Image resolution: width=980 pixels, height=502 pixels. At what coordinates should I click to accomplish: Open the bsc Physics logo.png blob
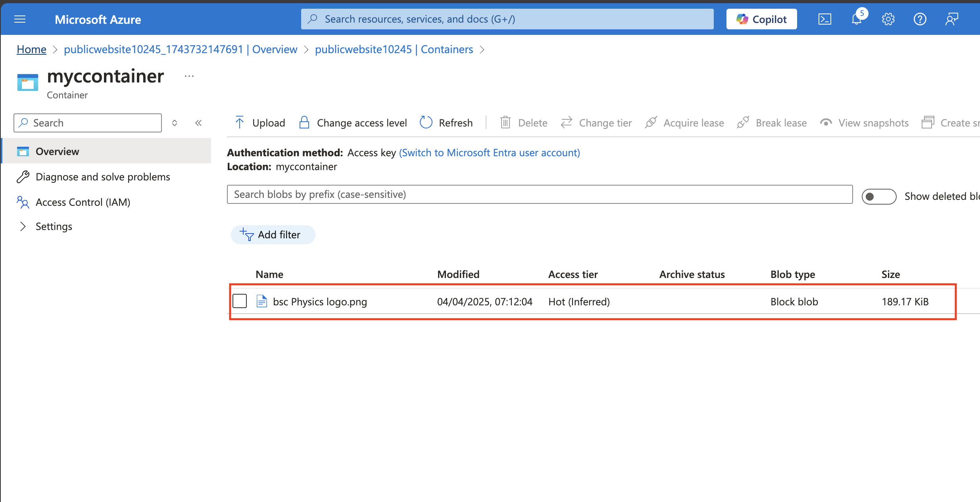click(x=320, y=302)
